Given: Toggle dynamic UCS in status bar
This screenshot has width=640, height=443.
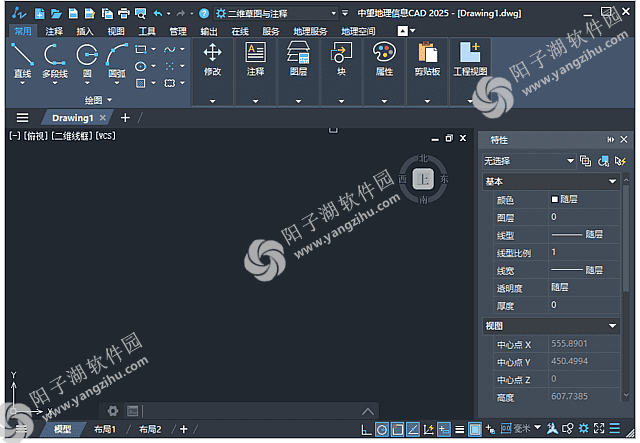Looking at the screenshot, I should click(x=429, y=429).
